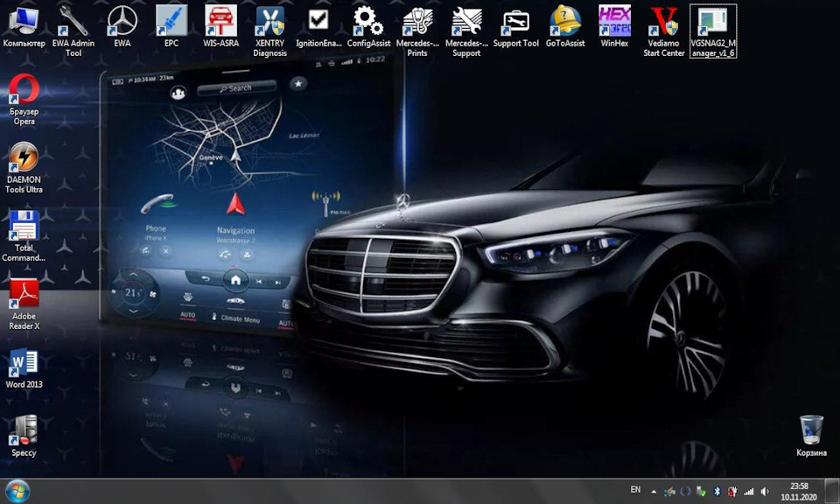Select the Mercedes Prints shortcut
This screenshot has height=504, width=840.
click(417, 31)
